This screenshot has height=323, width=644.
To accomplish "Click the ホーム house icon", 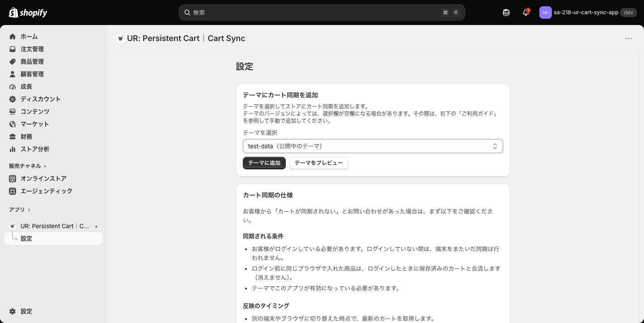I will 13,37.
